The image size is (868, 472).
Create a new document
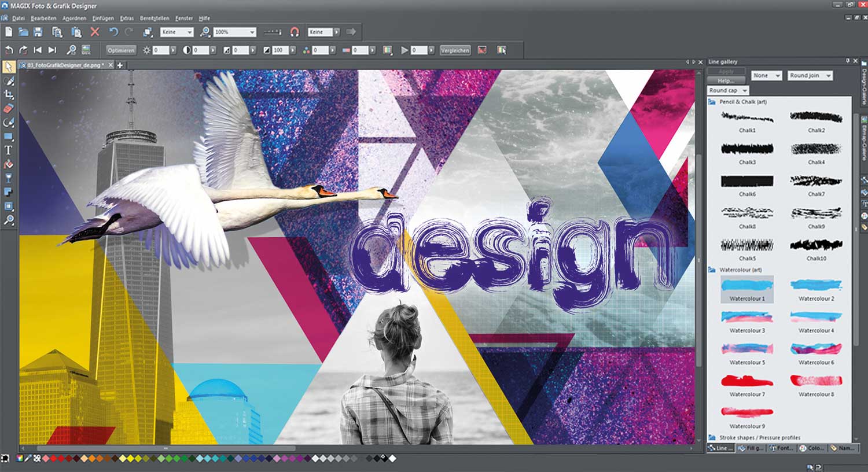pyautogui.click(x=9, y=32)
